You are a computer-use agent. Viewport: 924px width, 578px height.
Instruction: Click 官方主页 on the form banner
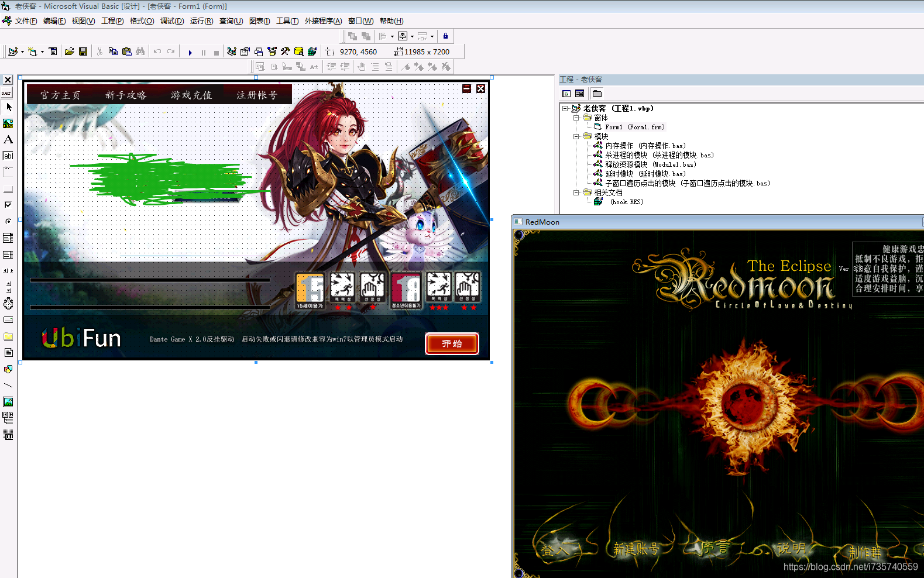pos(60,95)
